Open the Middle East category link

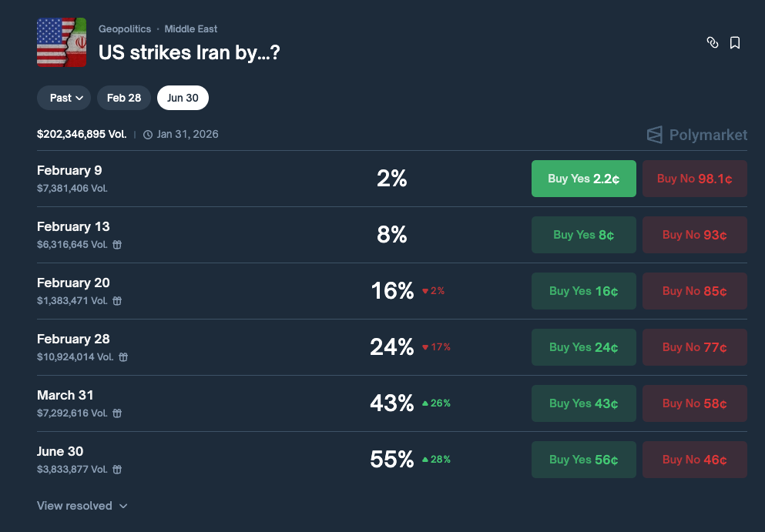tap(191, 29)
